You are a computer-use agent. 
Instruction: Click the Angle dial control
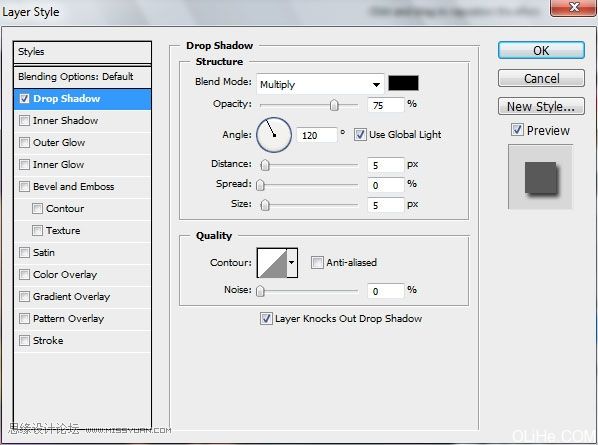pos(274,135)
